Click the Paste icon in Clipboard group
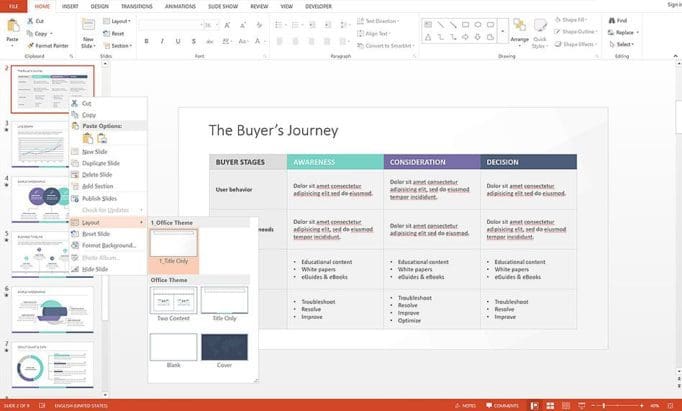682x411 pixels. coord(13,26)
